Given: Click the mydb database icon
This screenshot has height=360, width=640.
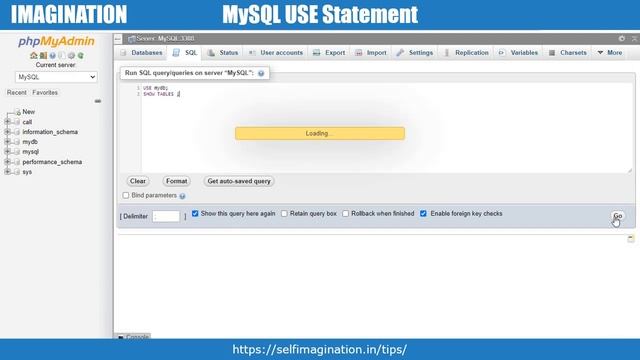Looking at the screenshot, I should 17,142.
